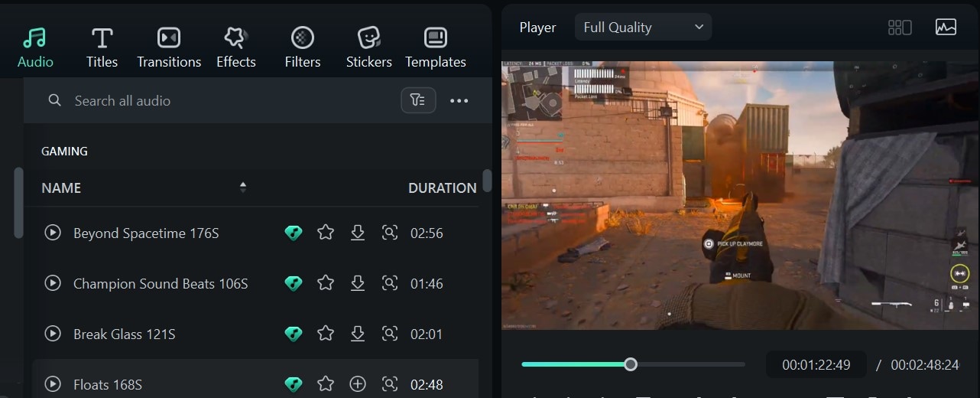Viewport: 980px width, 398px height.
Task: Click the total duration 00:02:48:24
Action: (x=925, y=365)
